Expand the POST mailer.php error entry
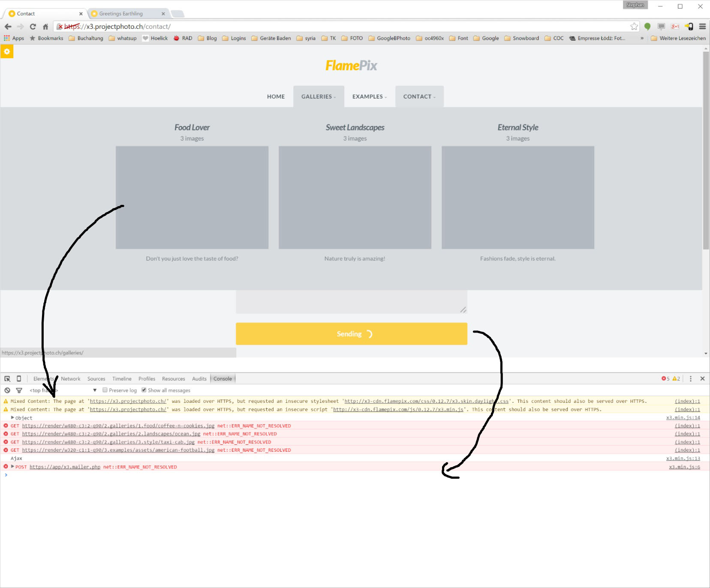Screen dimensions: 710x588 point(13,467)
